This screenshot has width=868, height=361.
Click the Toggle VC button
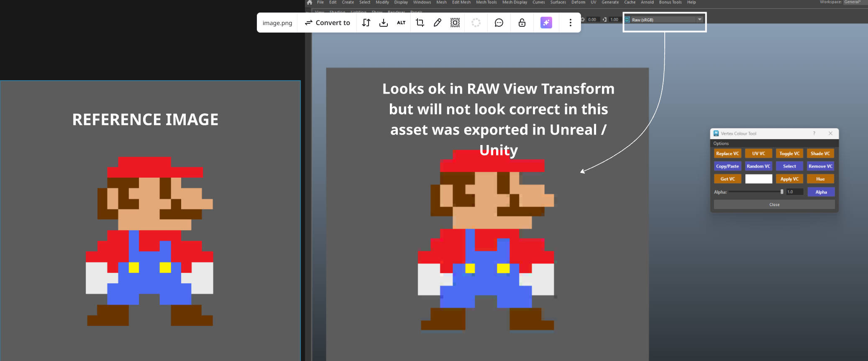click(x=789, y=154)
